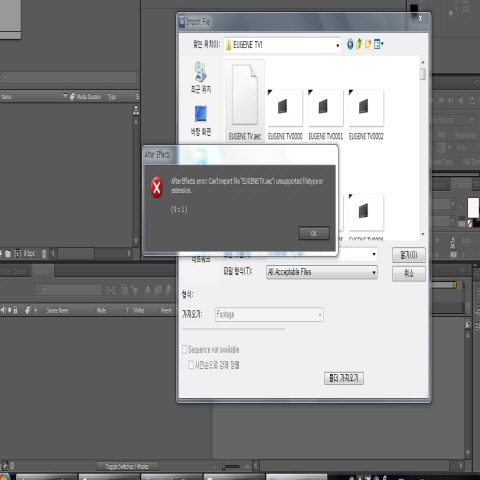Click the timeline search field
Viewport: 480px width, 480px height.
69,290
